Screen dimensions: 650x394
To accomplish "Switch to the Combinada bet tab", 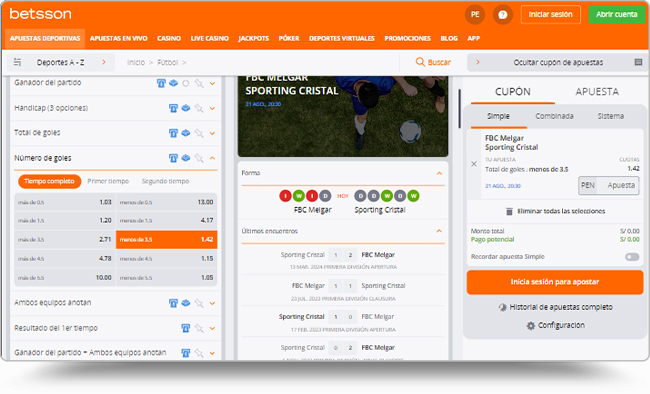I will pyautogui.click(x=554, y=116).
